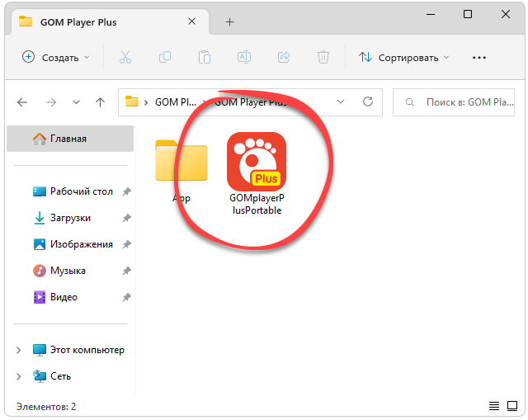Close the GOM Player Plus tab
Viewport: 528px width, 420px height.
pos(192,21)
